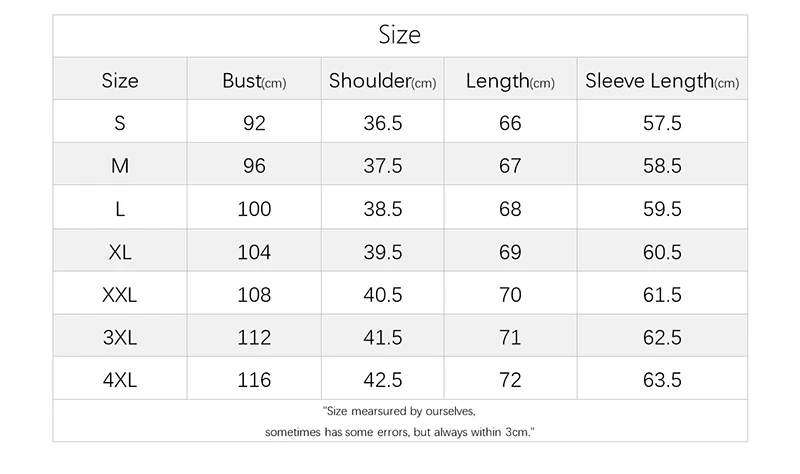The image size is (800, 474).
Task: Click the XXL size row label
Action: (120, 295)
